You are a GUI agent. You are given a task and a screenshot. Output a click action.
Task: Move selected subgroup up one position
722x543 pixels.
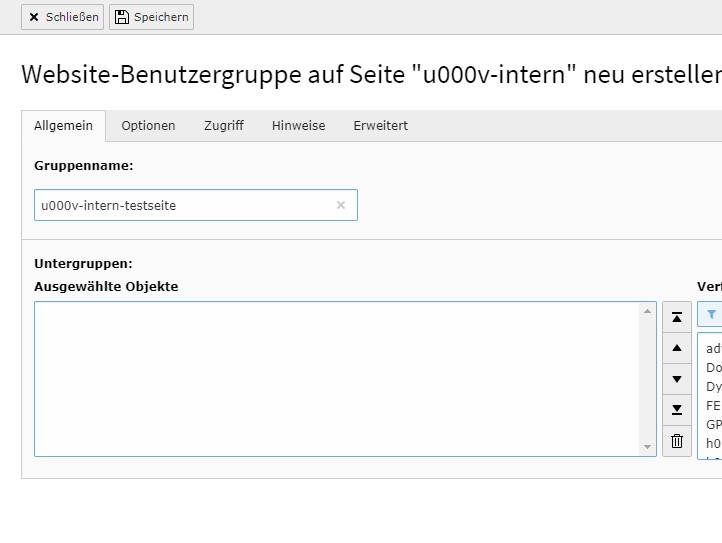tap(677, 348)
